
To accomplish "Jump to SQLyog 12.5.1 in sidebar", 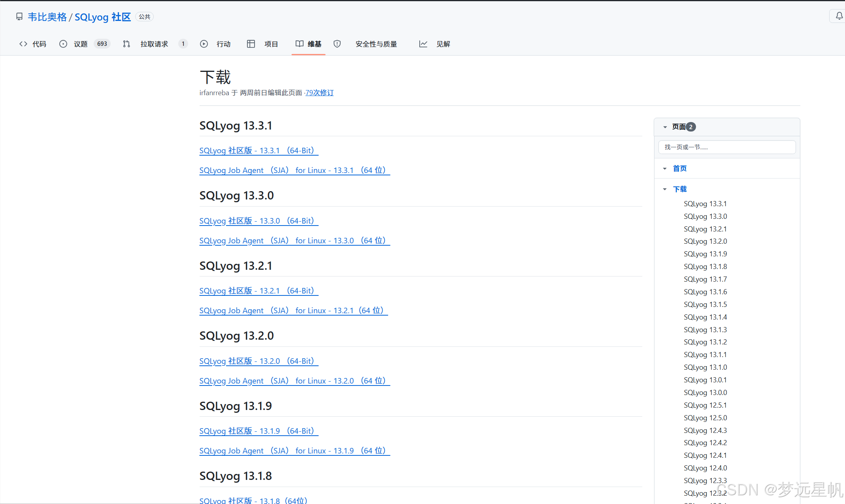I will [705, 405].
